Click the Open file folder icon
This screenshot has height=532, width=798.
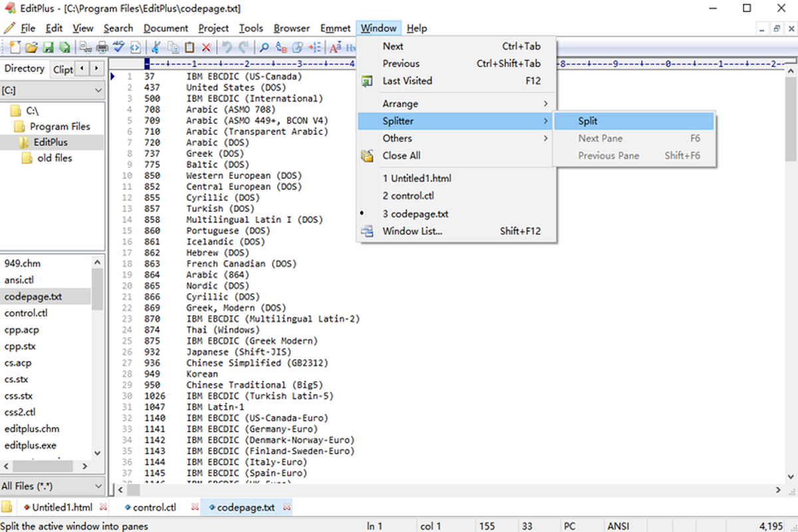click(31, 47)
